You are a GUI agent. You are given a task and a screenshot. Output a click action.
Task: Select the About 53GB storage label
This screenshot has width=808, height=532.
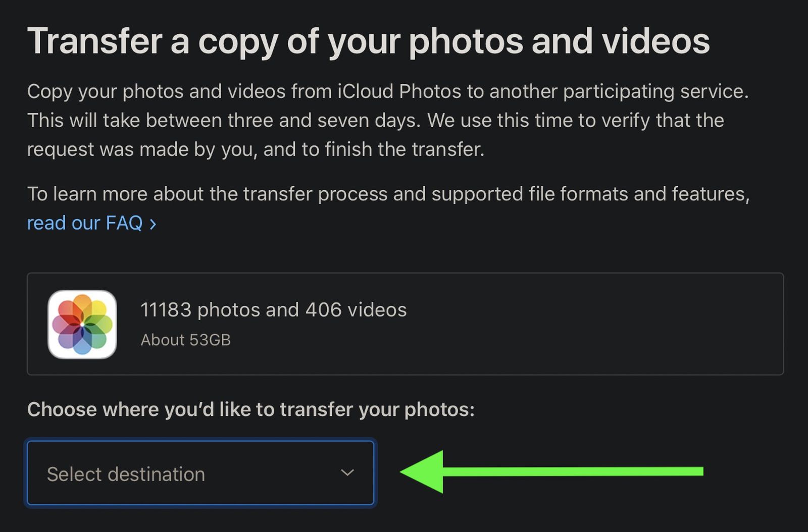pyautogui.click(x=185, y=339)
